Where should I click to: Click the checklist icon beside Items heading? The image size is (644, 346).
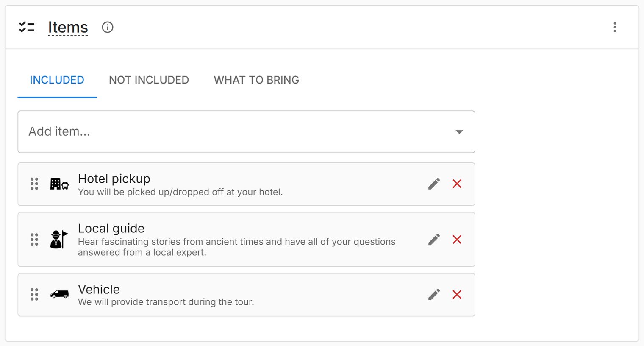(x=27, y=27)
